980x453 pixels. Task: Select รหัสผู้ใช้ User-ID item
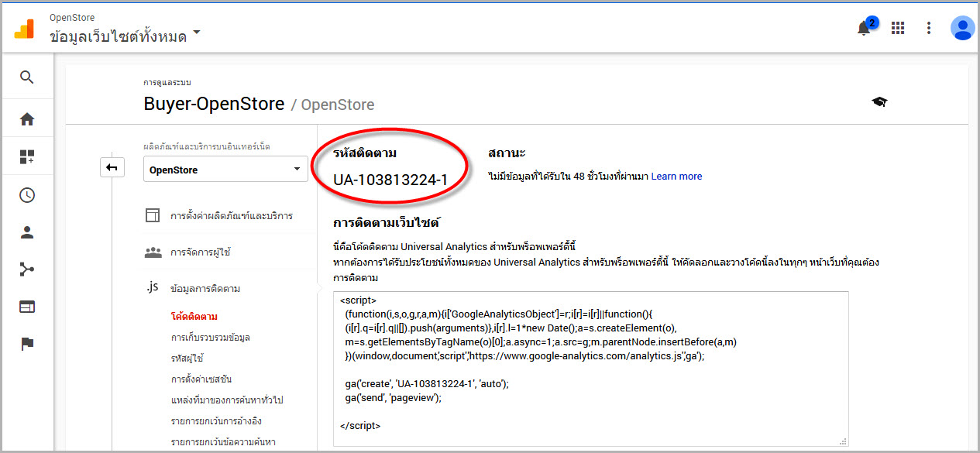[x=187, y=359]
